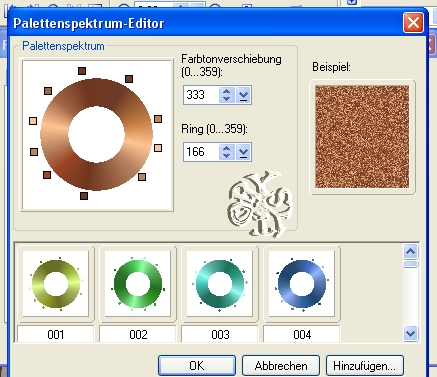Select the beige node at lower left of ring
Viewport: 437px width, 377px height.
point(34,152)
